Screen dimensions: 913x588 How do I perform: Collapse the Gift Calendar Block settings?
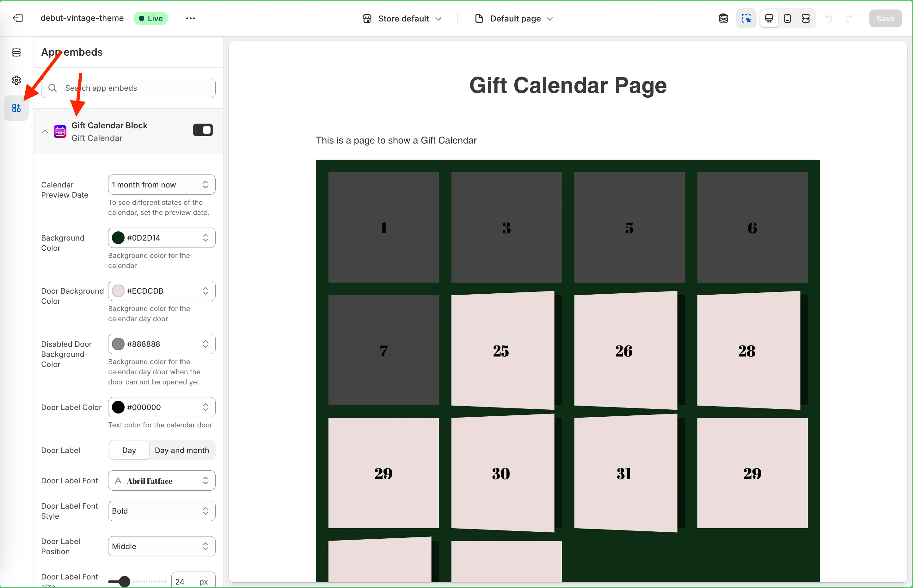pyautogui.click(x=45, y=132)
